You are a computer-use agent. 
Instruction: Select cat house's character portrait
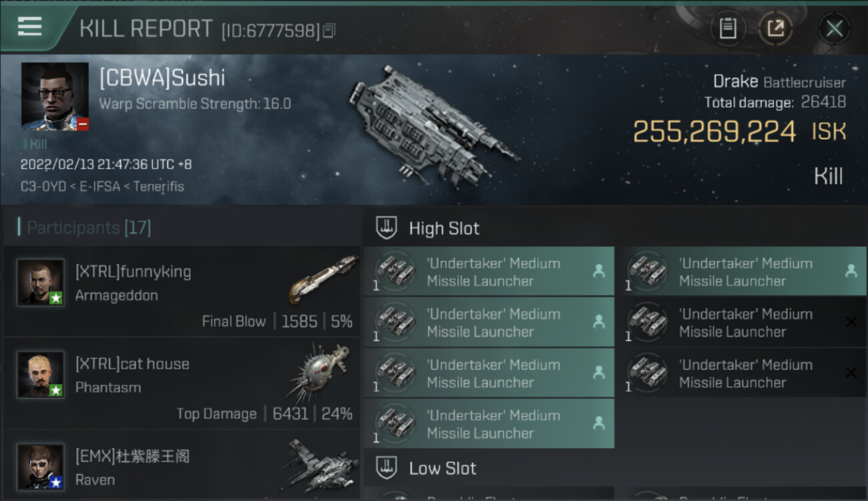coord(41,375)
